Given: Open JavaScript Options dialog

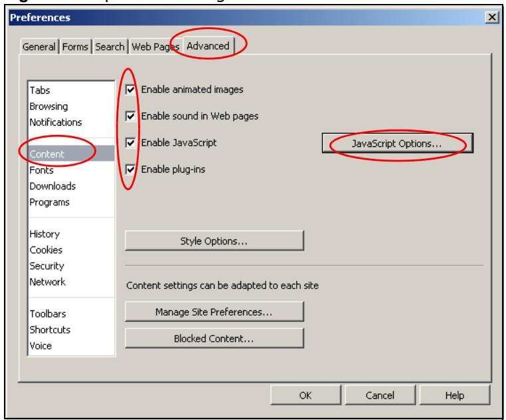Looking at the screenshot, I should [x=397, y=143].
